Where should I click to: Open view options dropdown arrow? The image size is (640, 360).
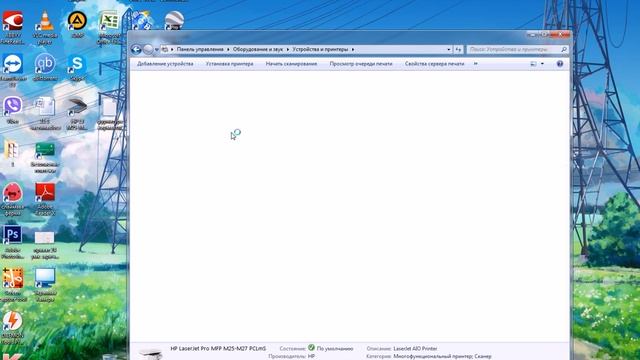[542, 64]
